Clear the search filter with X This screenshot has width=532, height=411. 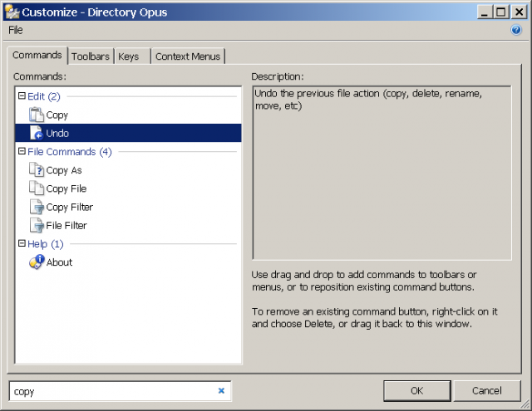[x=221, y=391]
